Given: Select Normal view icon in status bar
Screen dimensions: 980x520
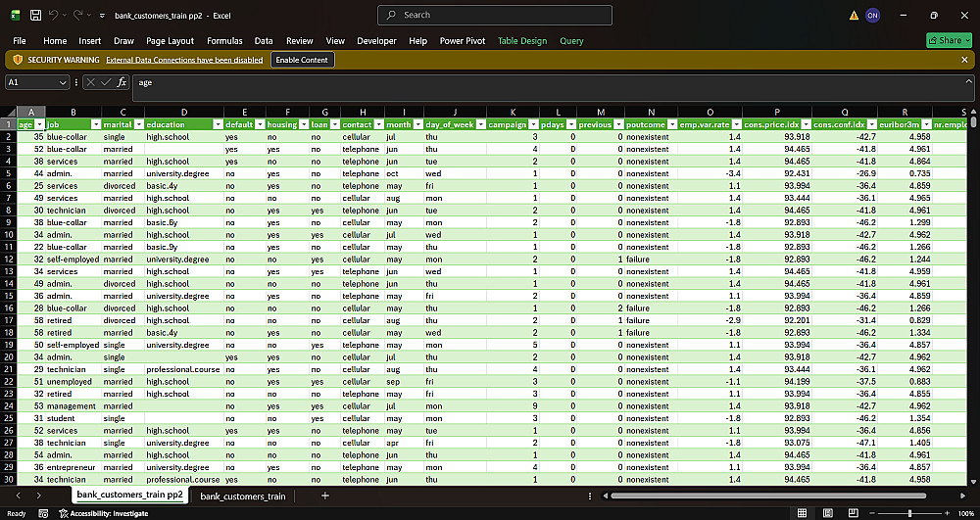Looking at the screenshot, I should [802, 513].
